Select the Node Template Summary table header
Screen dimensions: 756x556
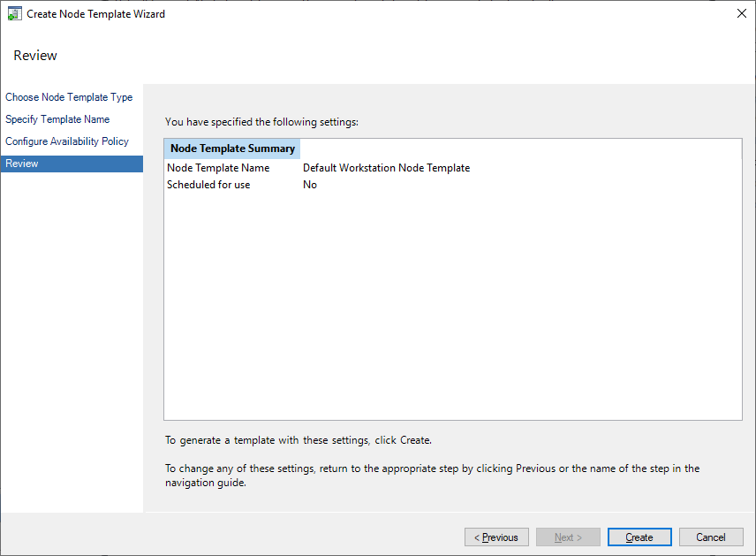coord(231,148)
